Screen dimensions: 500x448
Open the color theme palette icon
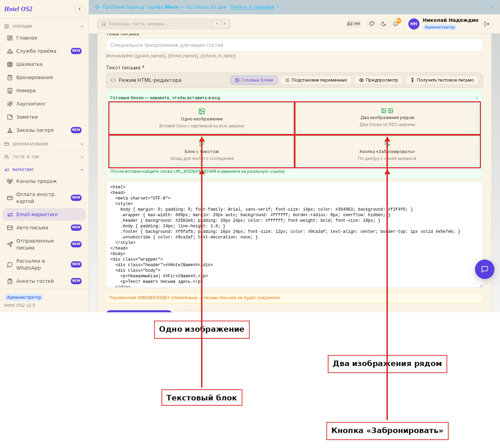tap(372, 24)
